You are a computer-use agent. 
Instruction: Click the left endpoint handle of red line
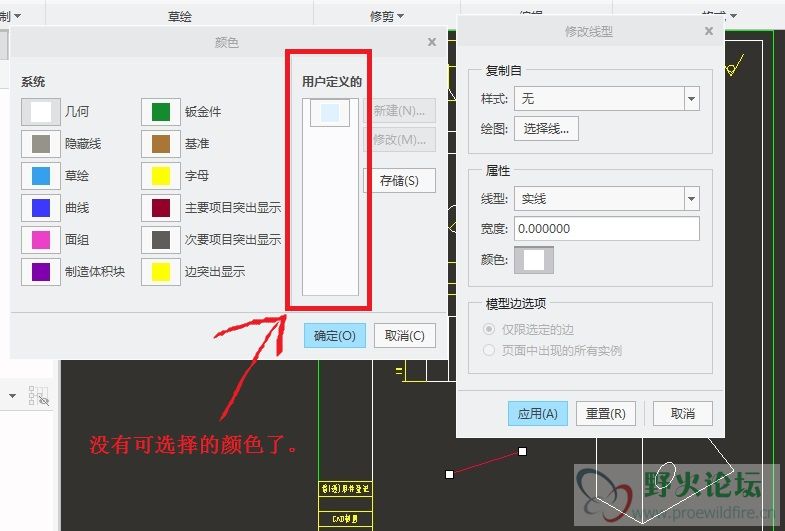click(450, 474)
